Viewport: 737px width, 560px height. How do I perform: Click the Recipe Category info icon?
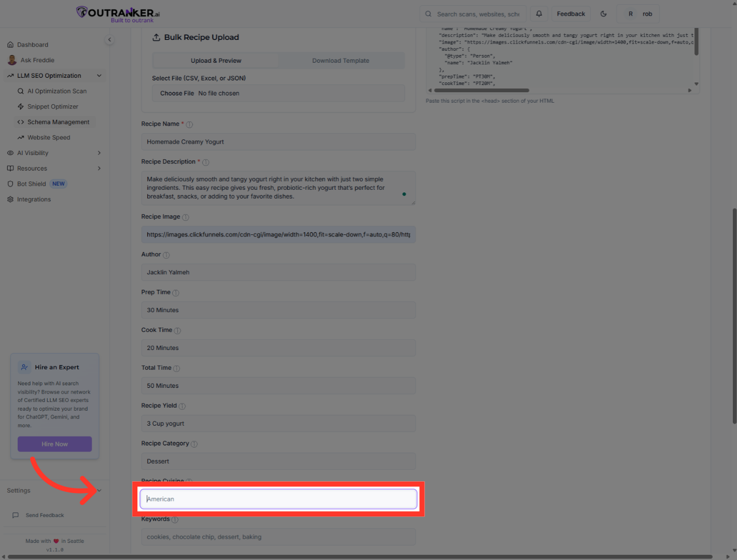point(194,444)
